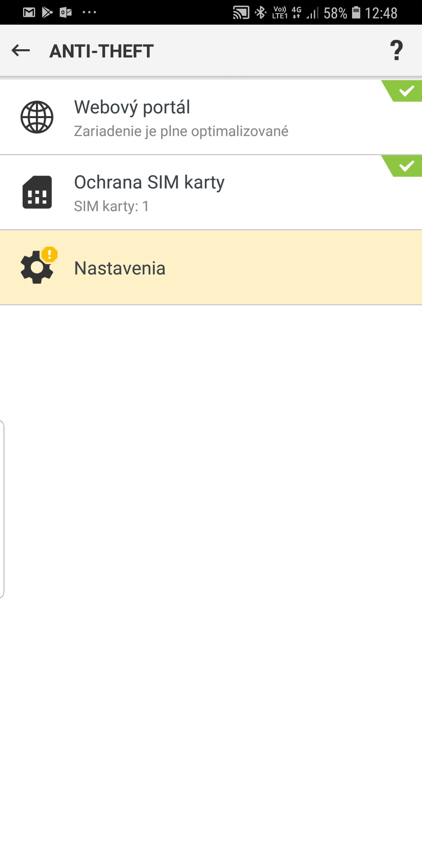Tap the green checkmark on Webový portál

[x=406, y=91]
